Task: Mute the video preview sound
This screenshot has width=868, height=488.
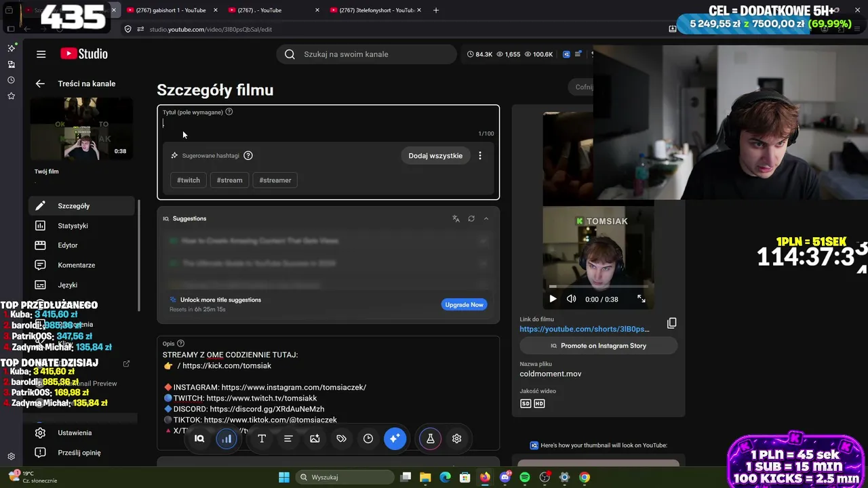Action: 571,299
